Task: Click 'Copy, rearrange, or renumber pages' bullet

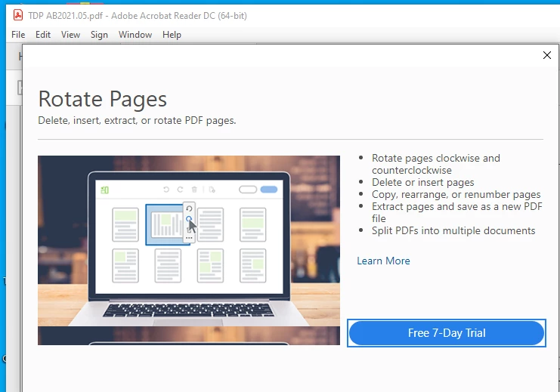Action: (456, 194)
